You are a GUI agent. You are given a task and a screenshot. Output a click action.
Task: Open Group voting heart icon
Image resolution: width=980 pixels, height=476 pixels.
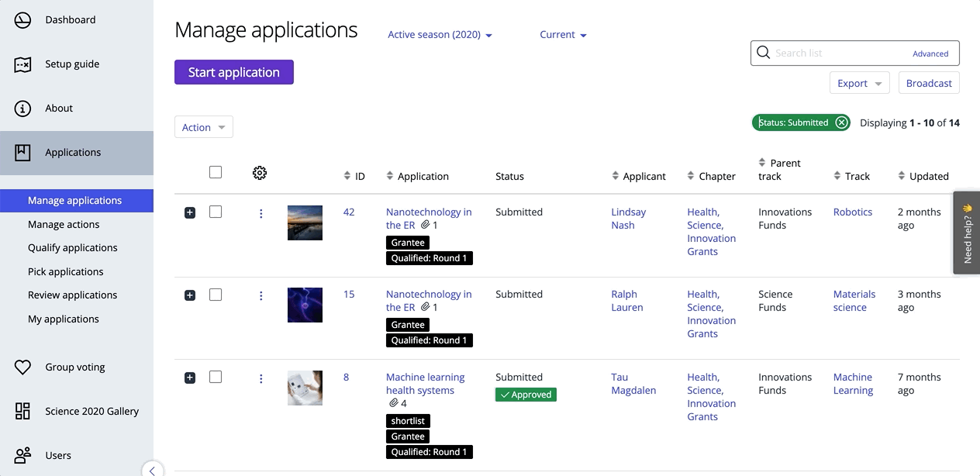point(22,367)
